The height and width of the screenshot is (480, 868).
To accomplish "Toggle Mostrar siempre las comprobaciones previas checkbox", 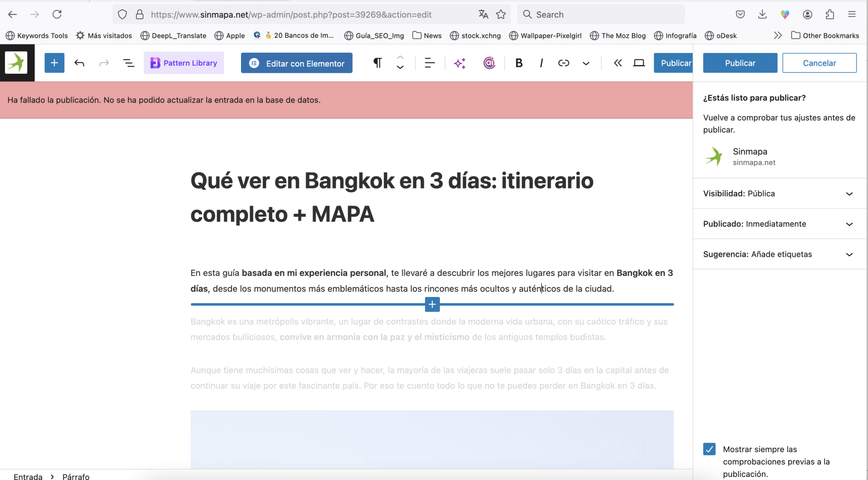I will [709, 449].
